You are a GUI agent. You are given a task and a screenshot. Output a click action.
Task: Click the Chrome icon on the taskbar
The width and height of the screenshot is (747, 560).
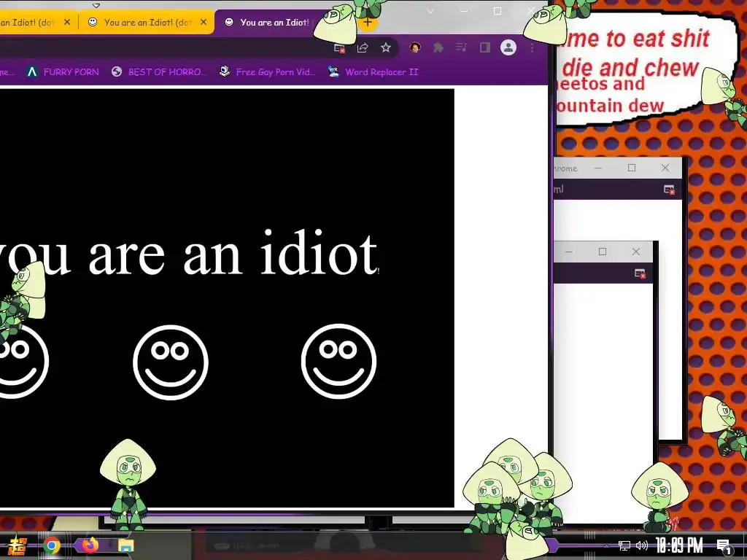[x=52, y=545]
